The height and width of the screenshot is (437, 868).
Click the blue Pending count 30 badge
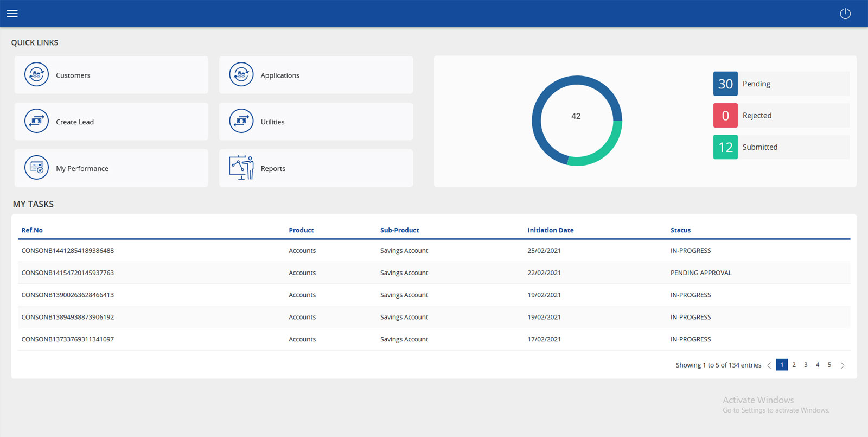click(725, 84)
